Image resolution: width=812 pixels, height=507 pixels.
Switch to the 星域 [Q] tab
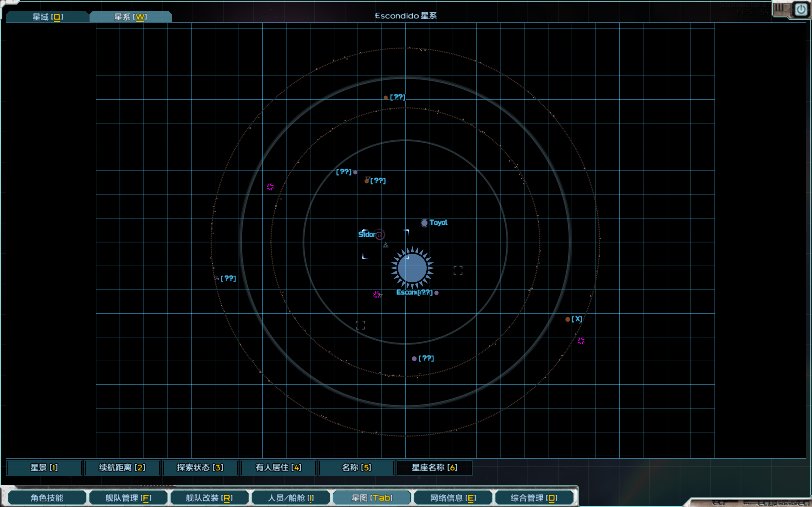tap(48, 17)
